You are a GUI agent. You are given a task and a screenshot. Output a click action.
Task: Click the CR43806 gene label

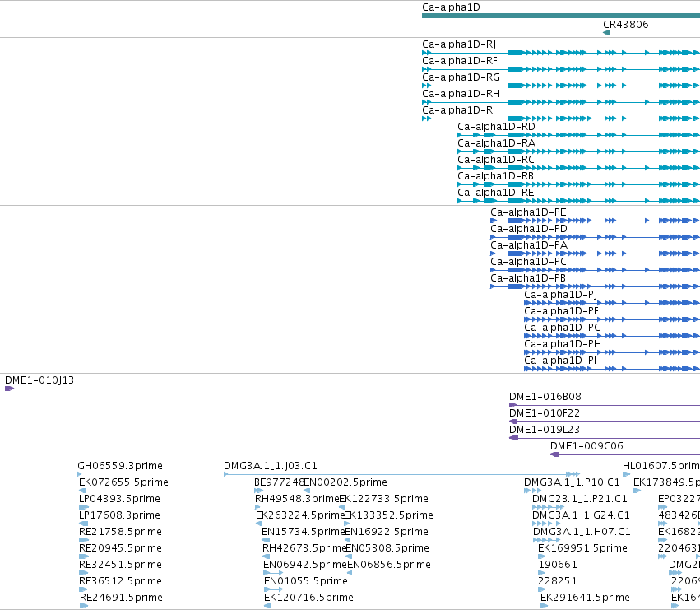625,25
